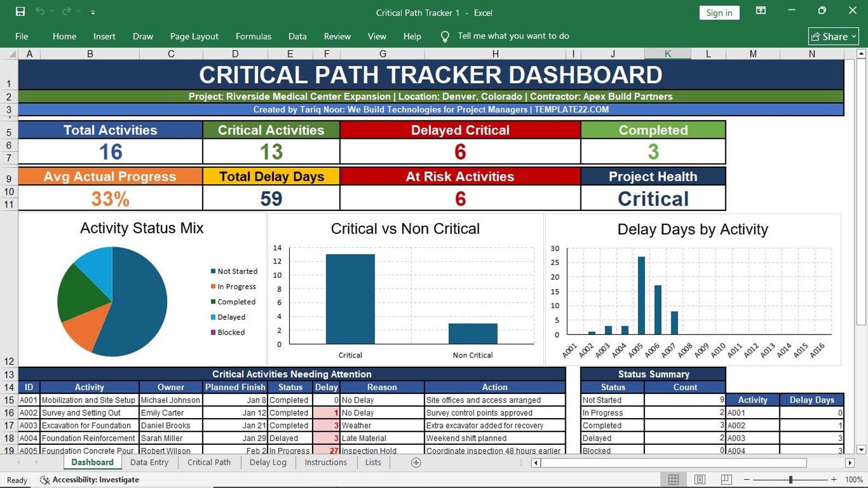Click previous sheet navigation arrow
This screenshot has width=868, height=488.
pos(19,462)
